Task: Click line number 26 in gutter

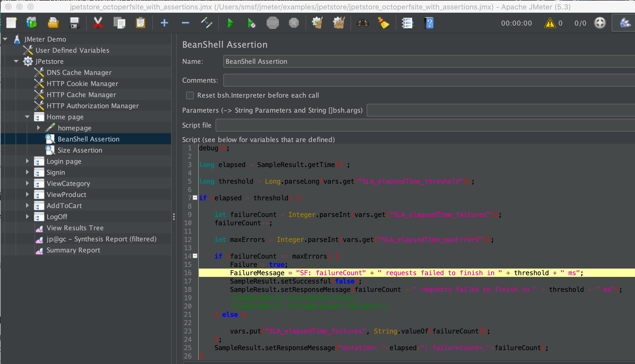Action: click(x=188, y=356)
